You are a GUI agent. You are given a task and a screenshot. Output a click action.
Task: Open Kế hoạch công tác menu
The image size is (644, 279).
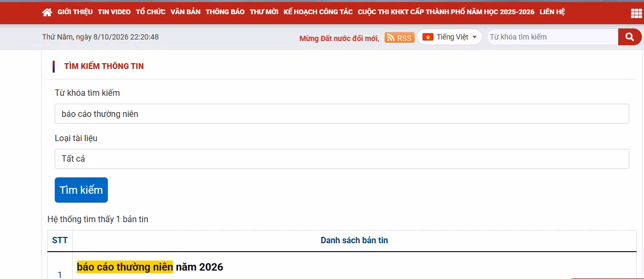pos(318,12)
